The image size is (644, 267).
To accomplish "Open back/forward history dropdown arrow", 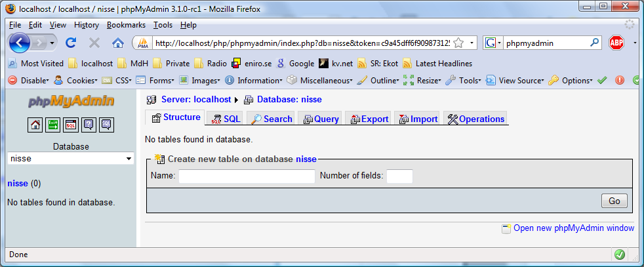I will (52, 43).
